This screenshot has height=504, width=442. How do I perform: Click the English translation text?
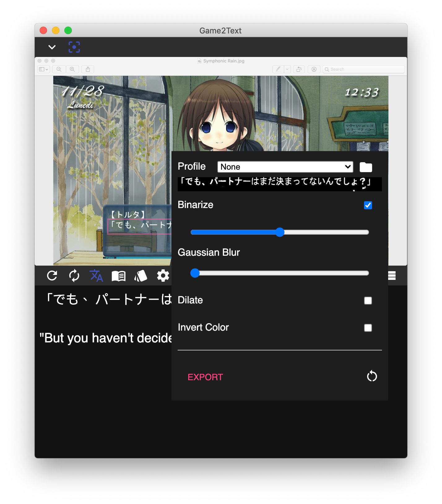coord(106,338)
